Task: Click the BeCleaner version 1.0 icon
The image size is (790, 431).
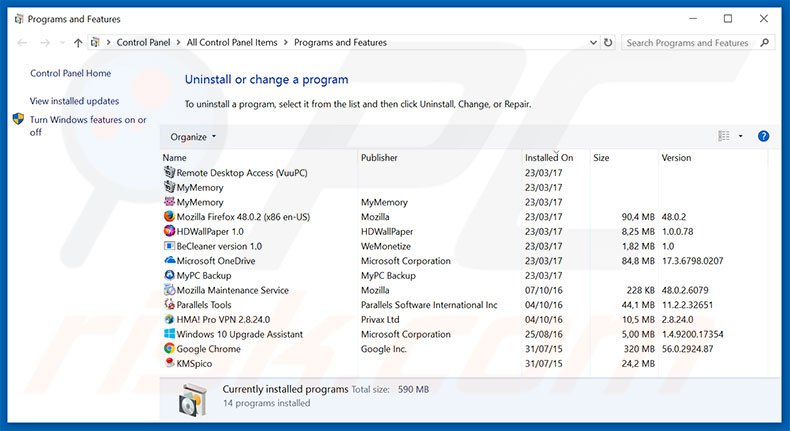Action: 169,246
